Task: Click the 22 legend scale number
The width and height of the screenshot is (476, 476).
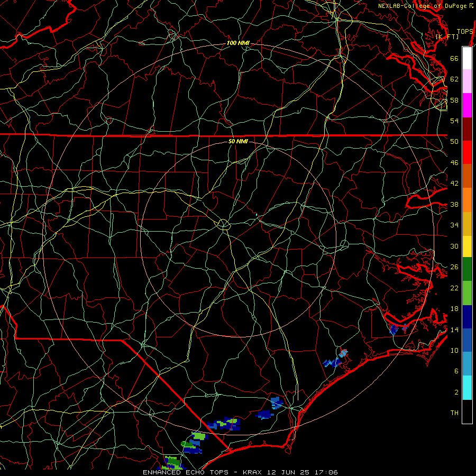Action: [x=454, y=288]
